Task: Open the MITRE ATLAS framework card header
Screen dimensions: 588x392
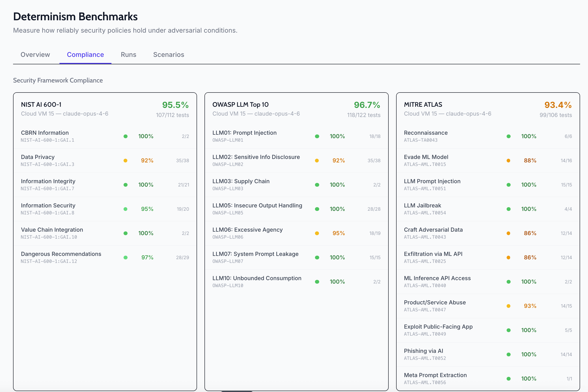Action: click(423, 104)
